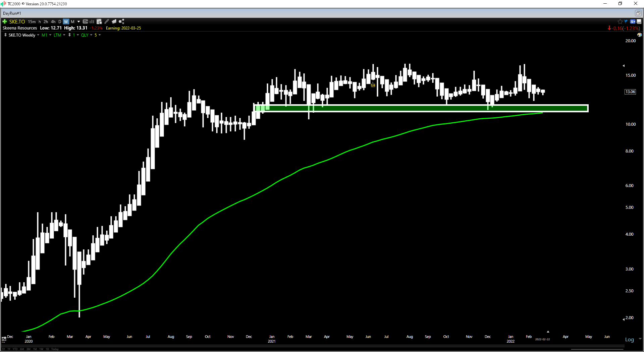Select the 1W time range
The image size is (644, 352).
tap(41, 349)
